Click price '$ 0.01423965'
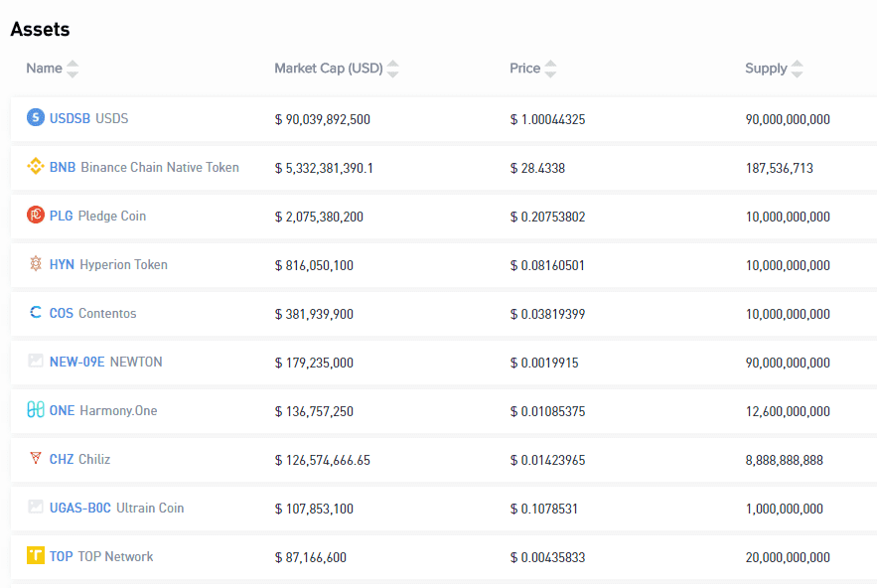Screen dimensions: 877x588 (547, 460)
